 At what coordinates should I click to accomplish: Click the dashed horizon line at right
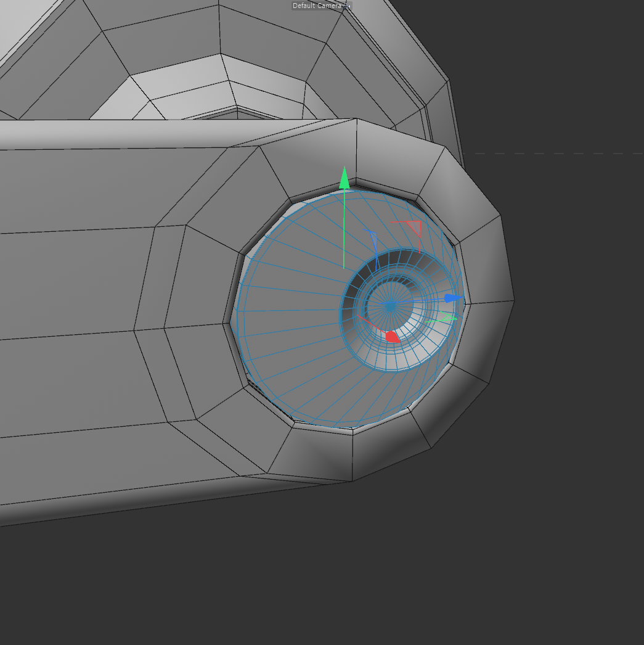coord(555,154)
